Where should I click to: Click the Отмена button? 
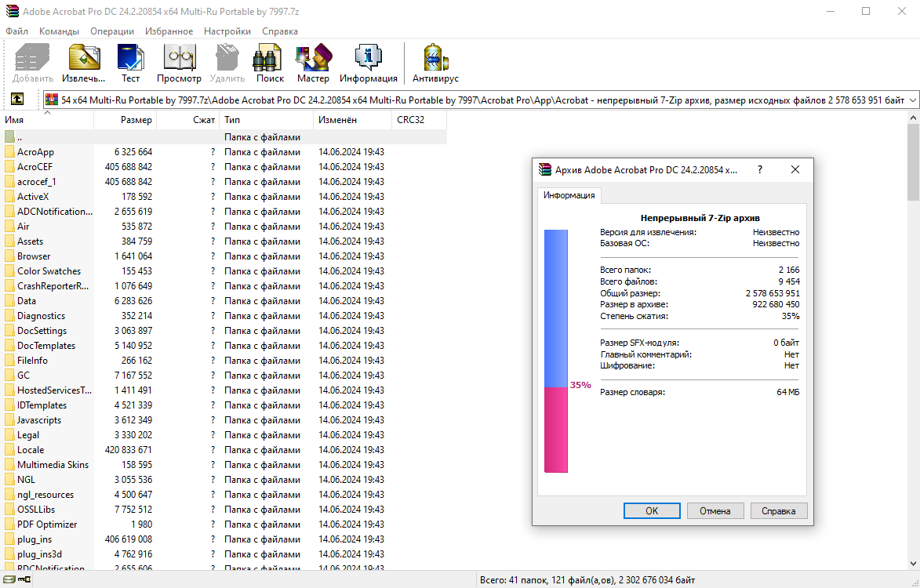pyautogui.click(x=715, y=510)
